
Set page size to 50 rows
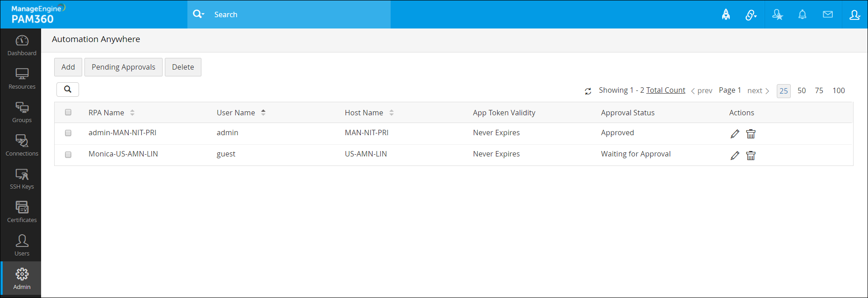pyautogui.click(x=801, y=90)
